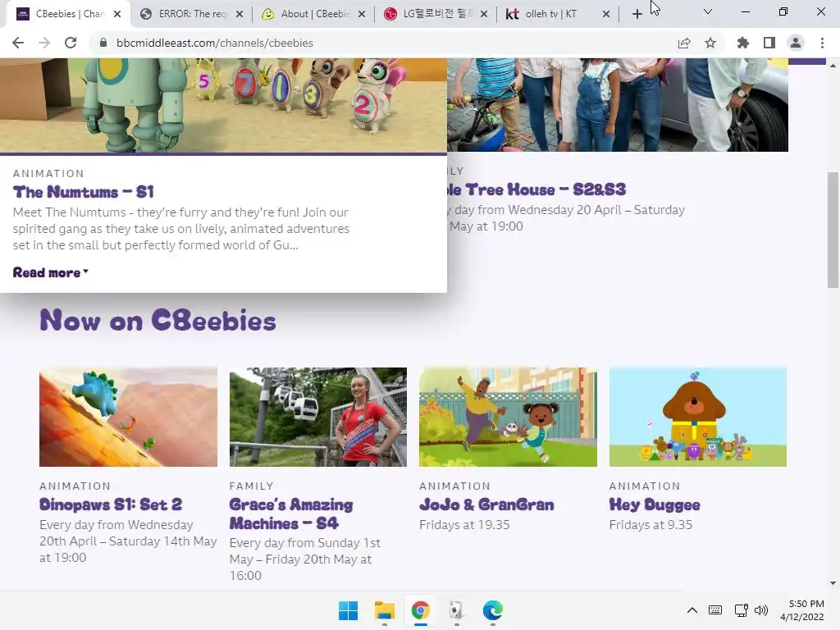The height and width of the screenshot is (630, 840).
Task: Click the 'Fridays at 19.35' text
Action: click(x=464, y=524)
